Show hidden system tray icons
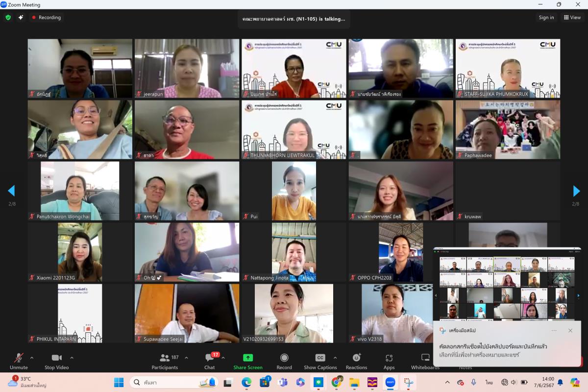 (447, 382)
